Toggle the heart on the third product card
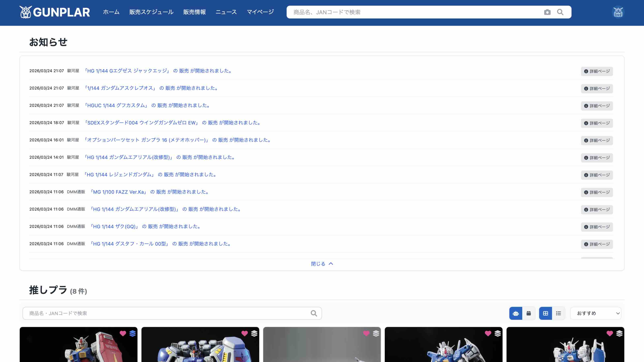This screenshot has height=362, width=644. pyautogui.click(x=366, y=333)
